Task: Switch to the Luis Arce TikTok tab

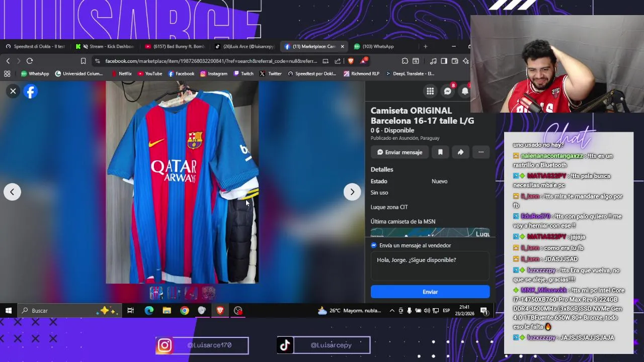Action: coord(246,46)
